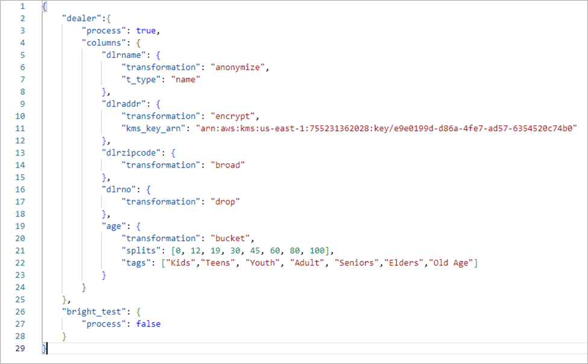Click the "broad" string on line 14

(x=227, y=165)
